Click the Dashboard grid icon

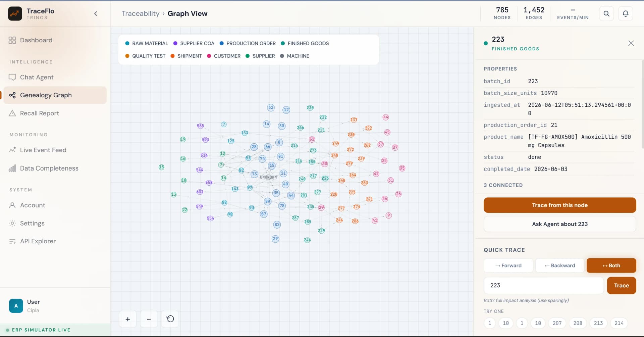pyautogui.click(x=12, y=40)
